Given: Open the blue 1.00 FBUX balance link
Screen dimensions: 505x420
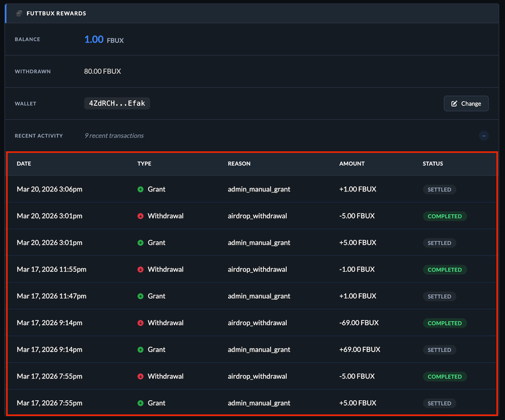Looking at the screenshot, I should [x=93, y=40].
